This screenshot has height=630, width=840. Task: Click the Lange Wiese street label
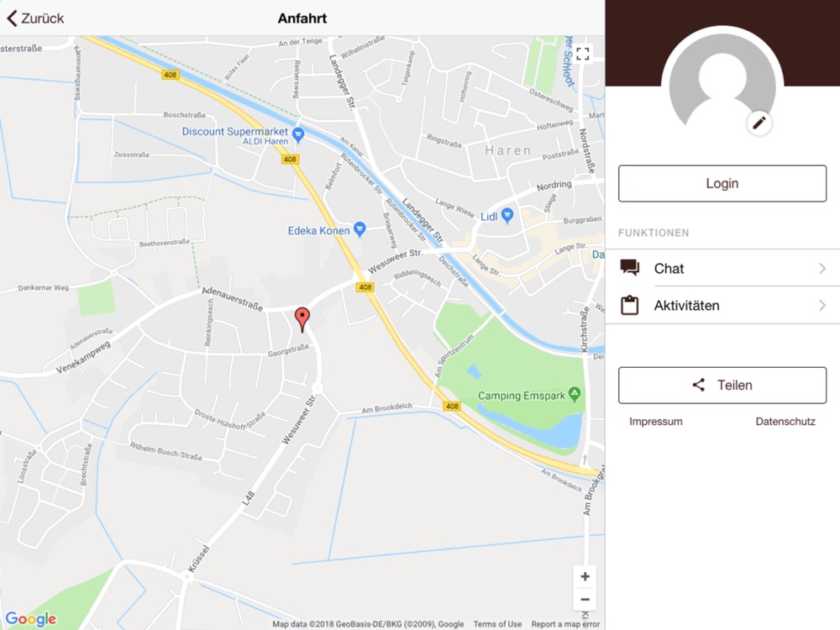(x=454, y=207)
